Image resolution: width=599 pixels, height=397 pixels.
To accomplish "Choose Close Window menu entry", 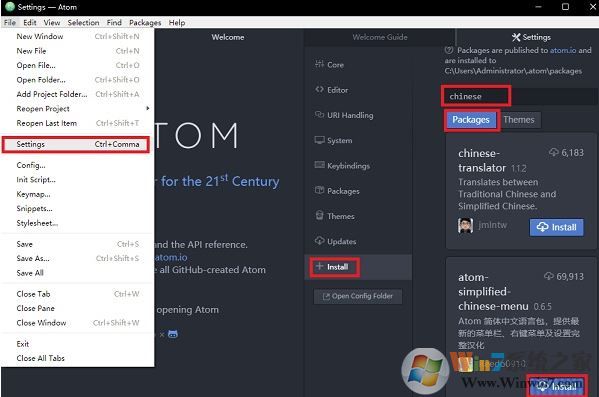I will tap(78, 323).
